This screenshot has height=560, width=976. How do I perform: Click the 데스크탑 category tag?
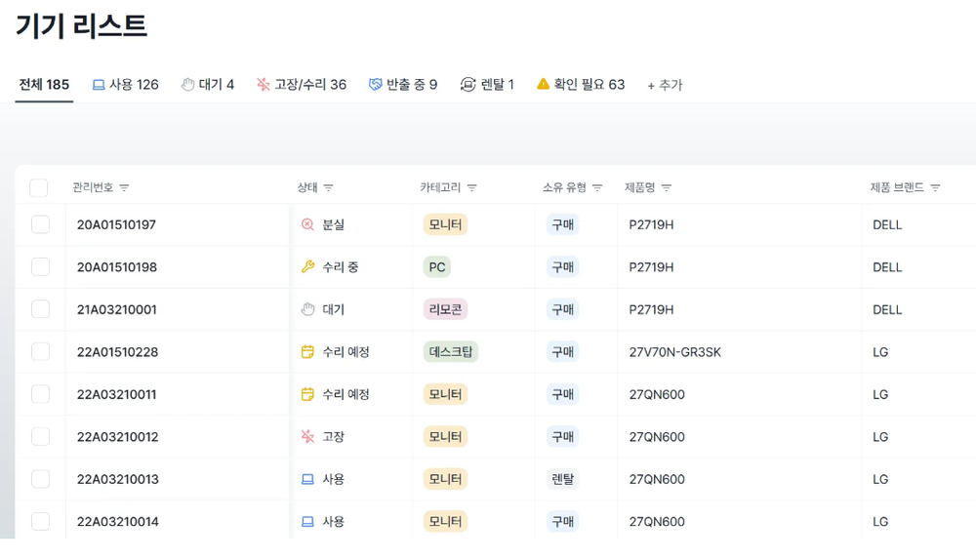451,351
